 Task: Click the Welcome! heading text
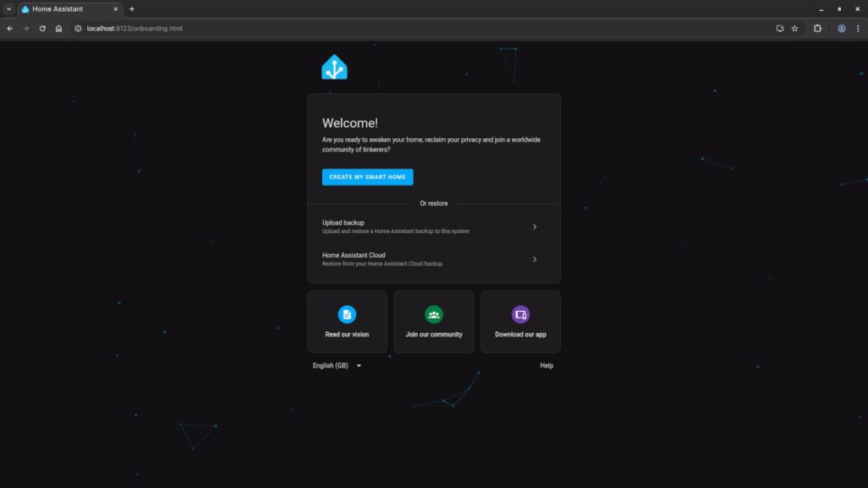(350, 123)
